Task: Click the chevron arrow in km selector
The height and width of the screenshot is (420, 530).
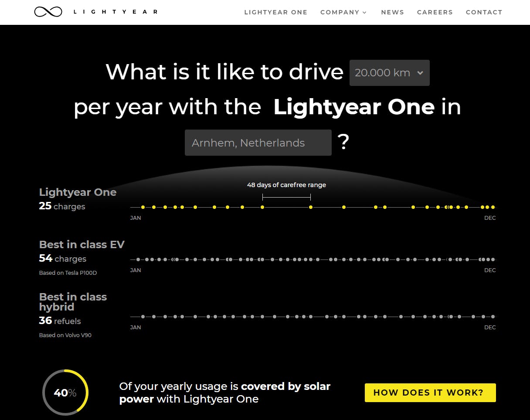Action: (420, 73)
